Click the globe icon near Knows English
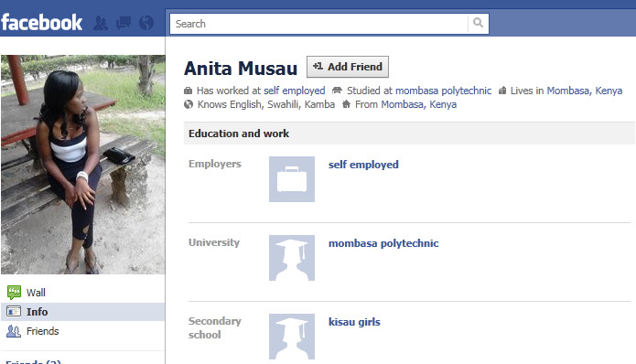The image size is (636, 364). [189, 104]
